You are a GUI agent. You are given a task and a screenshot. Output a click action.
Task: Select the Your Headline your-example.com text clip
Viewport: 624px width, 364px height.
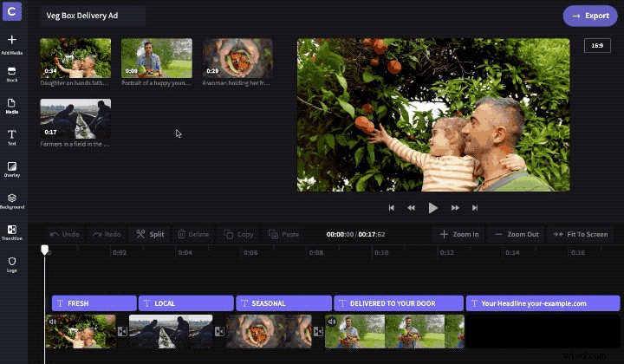(x=543, y=303)
